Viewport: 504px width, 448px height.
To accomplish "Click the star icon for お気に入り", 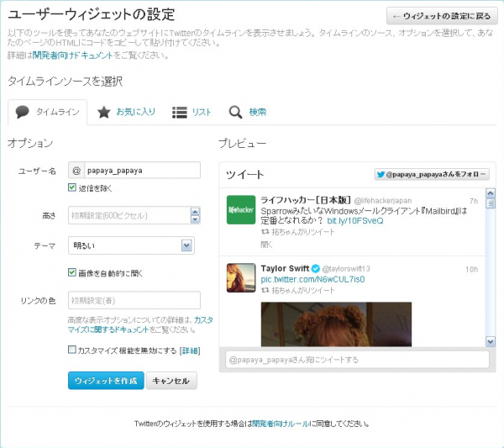I will tap(104, 113).
